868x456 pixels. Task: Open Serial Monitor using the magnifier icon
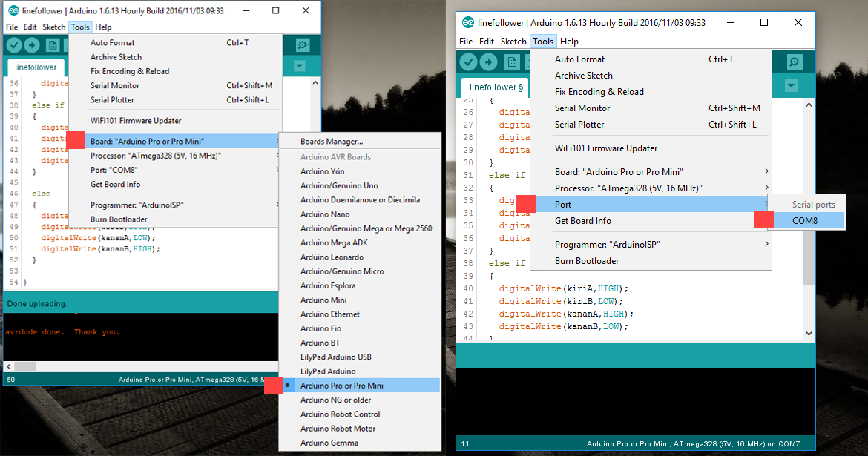click(302, 44)
